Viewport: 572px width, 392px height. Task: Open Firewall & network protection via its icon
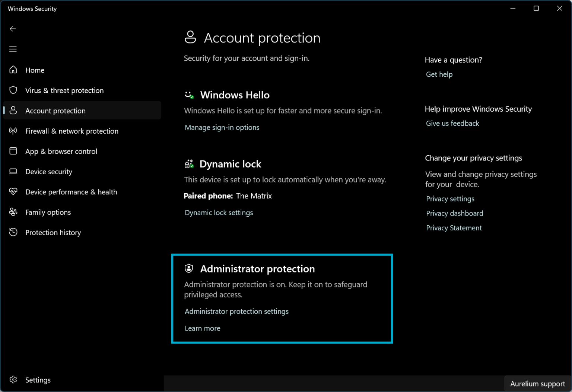13,131
